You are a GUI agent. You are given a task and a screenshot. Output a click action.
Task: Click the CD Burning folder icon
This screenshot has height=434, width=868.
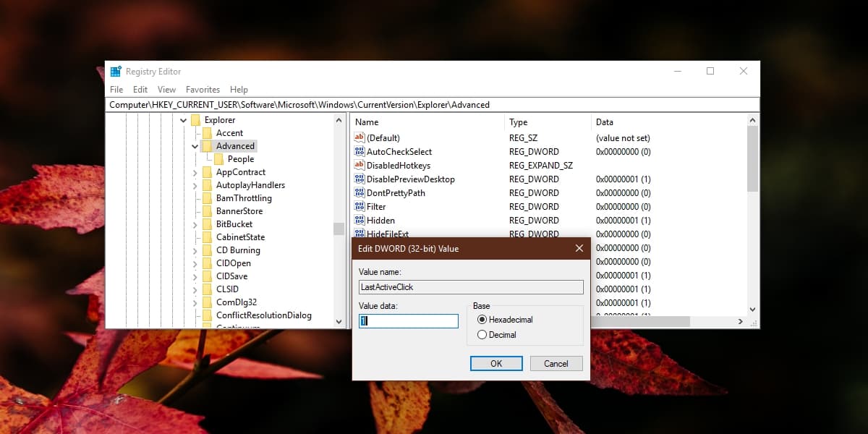pos(207,250)
